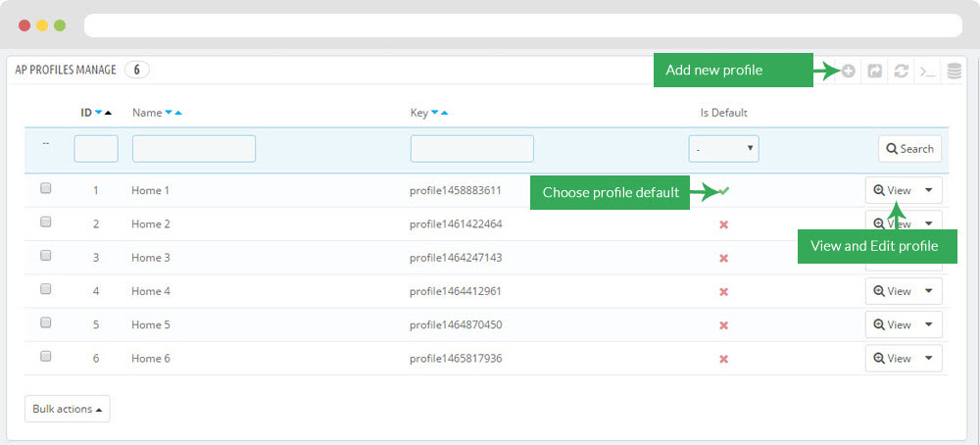
Task: Click the database export icon
Action: click(x=954, y=71)
